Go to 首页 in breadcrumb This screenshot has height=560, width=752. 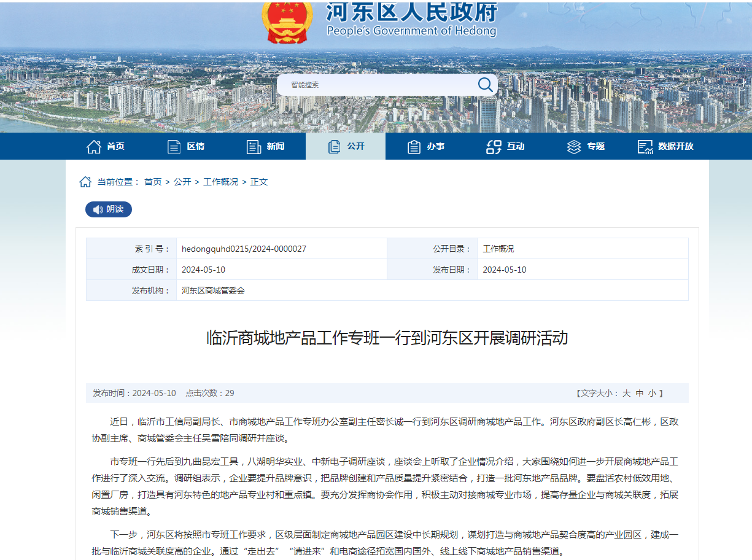pyautogui.click(x=153, y=182)
